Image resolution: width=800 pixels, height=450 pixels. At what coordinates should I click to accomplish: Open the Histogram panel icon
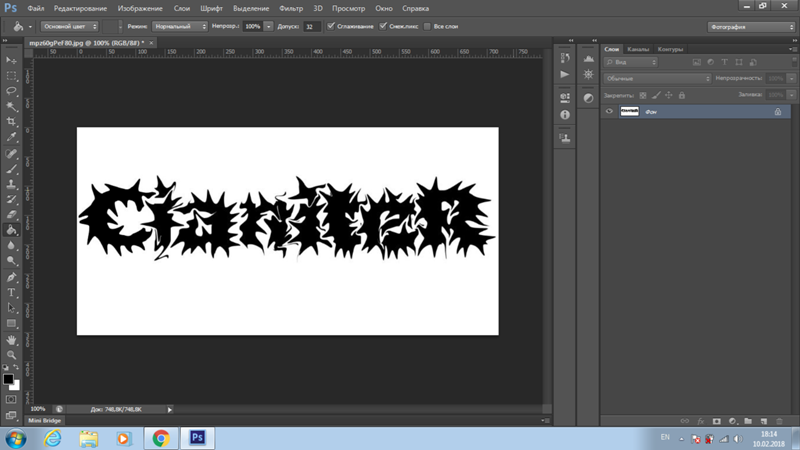point(588,58)
